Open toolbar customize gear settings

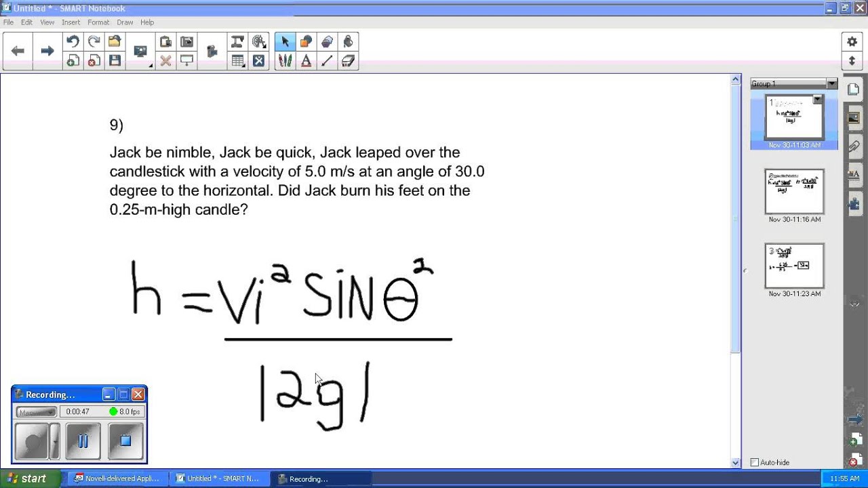[x=852, y=42]
